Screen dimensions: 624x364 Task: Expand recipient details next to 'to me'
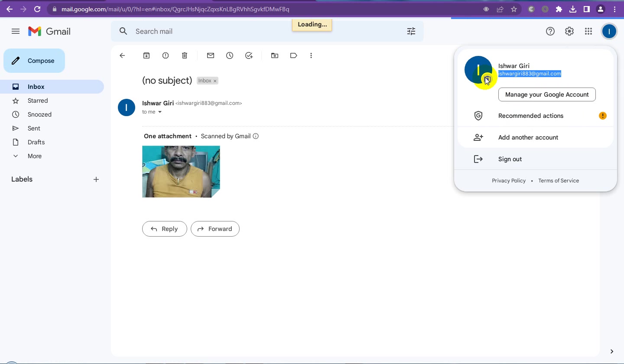tap(160, 112)
